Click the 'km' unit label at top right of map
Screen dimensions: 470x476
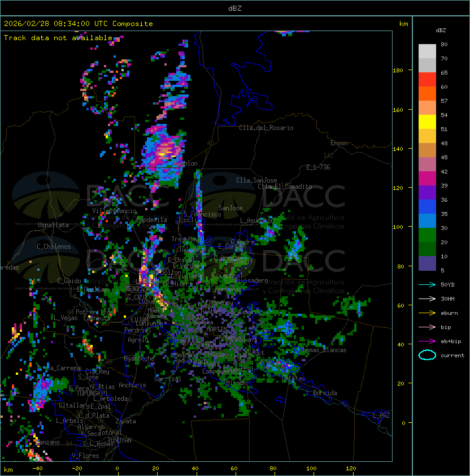point(403,24)
